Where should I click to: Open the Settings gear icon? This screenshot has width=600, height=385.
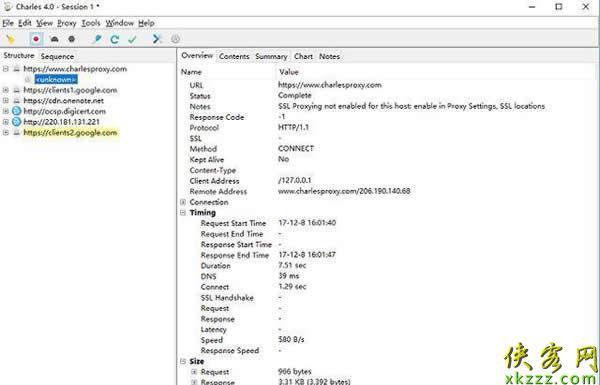tap(175, 39)
